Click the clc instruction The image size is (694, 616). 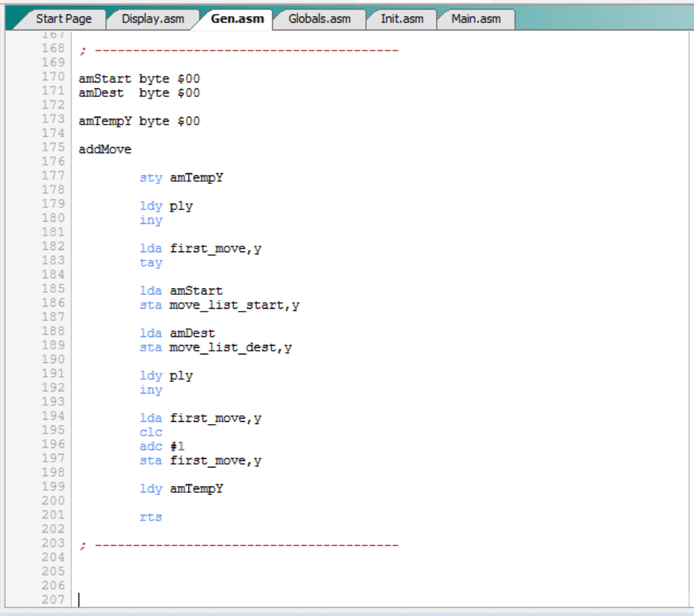151,433
